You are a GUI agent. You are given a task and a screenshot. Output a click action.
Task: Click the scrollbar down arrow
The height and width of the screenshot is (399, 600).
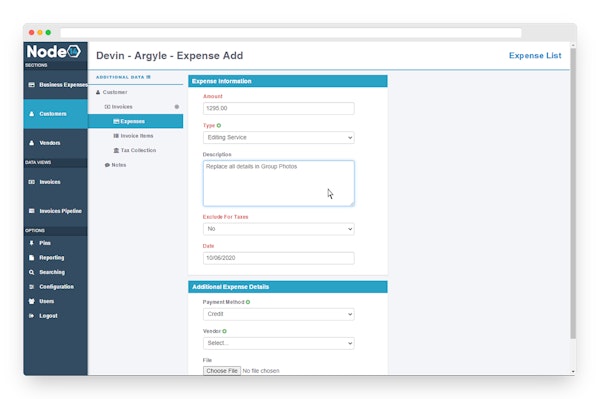click(x=573, y=371)
